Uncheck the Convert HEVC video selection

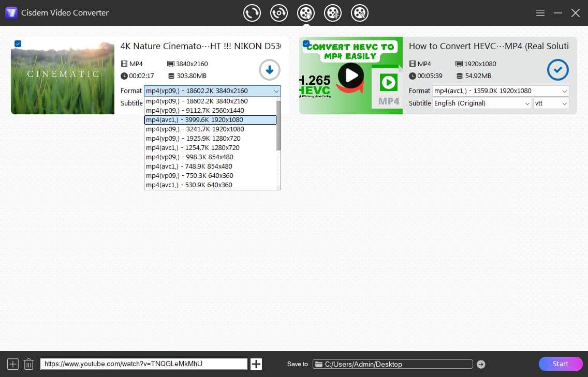pyautogui.click(x=306, y=44)
